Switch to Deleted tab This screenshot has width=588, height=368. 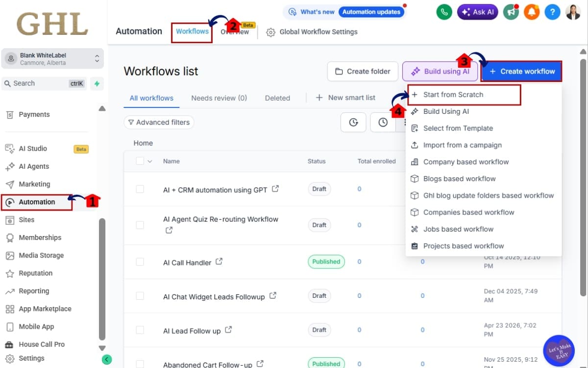point(277,98)
